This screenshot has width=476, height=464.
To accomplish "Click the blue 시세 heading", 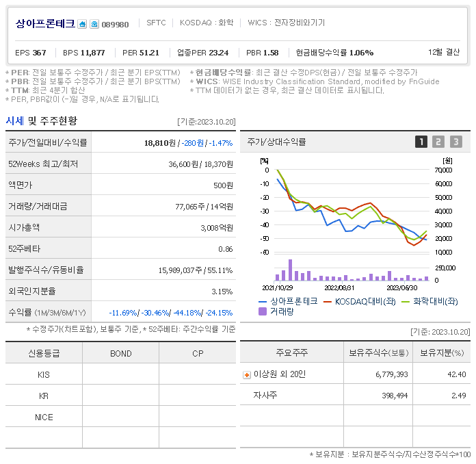I will pyautogui.click(x=15, y=121).
